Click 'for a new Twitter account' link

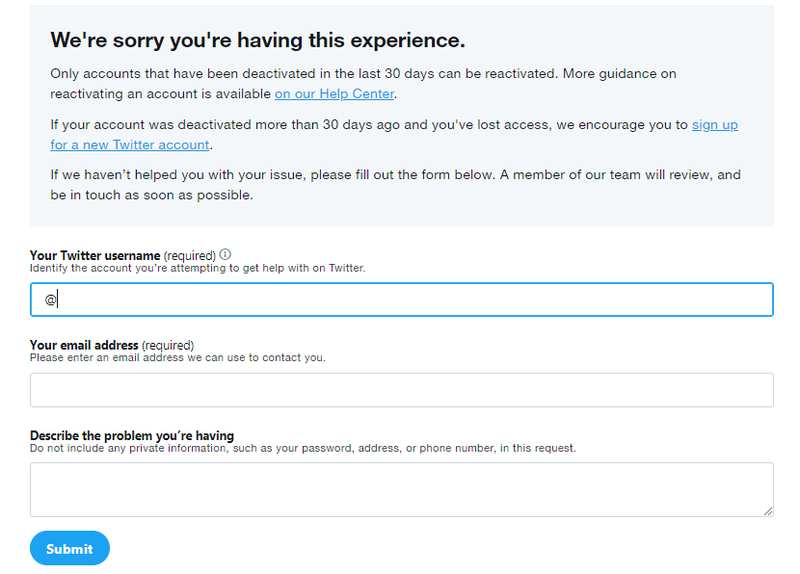pos(130,145)
